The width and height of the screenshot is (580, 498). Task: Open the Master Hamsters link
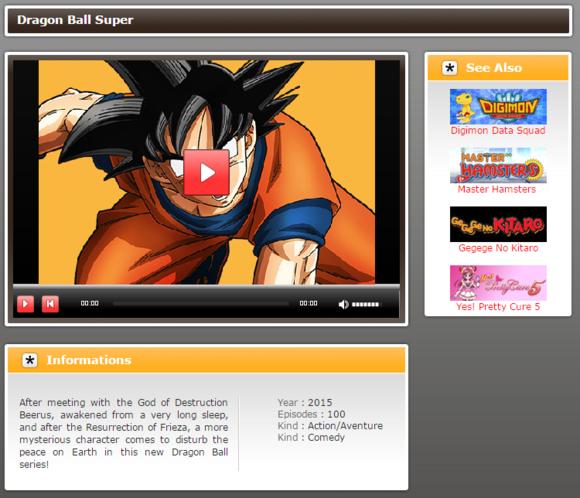click(496, 189)
